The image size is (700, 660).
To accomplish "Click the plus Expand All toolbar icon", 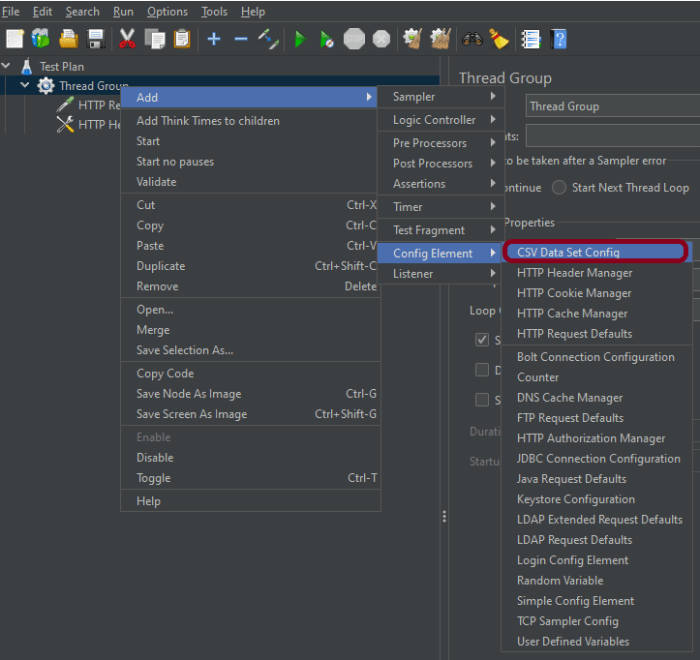I will pyautogui.click(x=214, y=39).
